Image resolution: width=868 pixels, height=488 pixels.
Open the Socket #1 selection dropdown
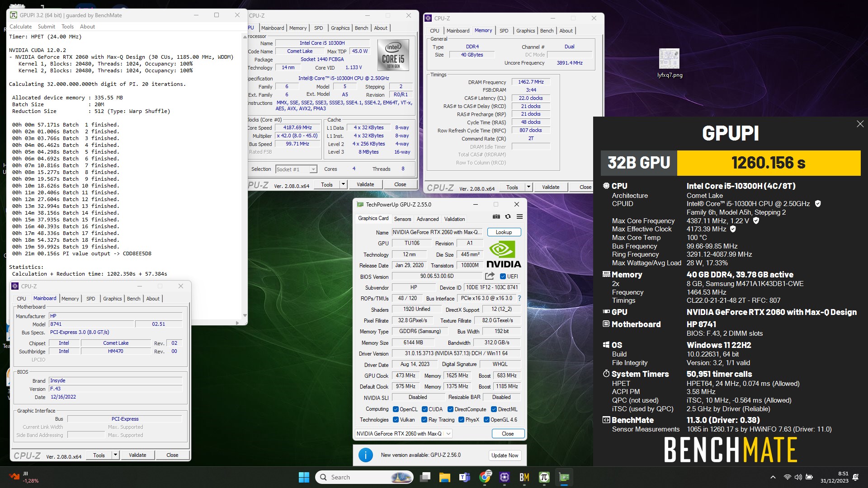(x=313, y=169)
